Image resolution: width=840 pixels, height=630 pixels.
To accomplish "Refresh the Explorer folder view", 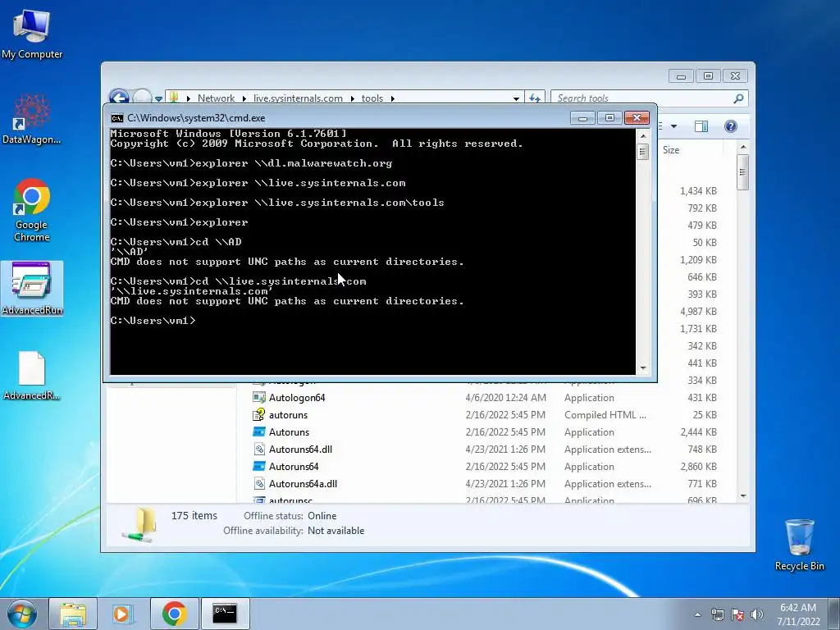I will (x=535, y=98).
